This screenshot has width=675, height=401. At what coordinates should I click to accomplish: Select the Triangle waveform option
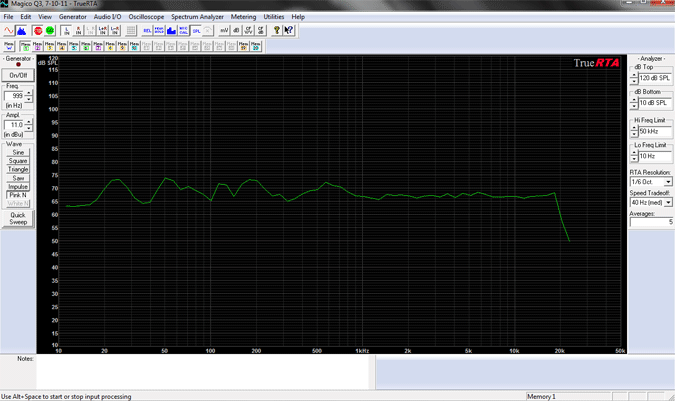point(18,170)
